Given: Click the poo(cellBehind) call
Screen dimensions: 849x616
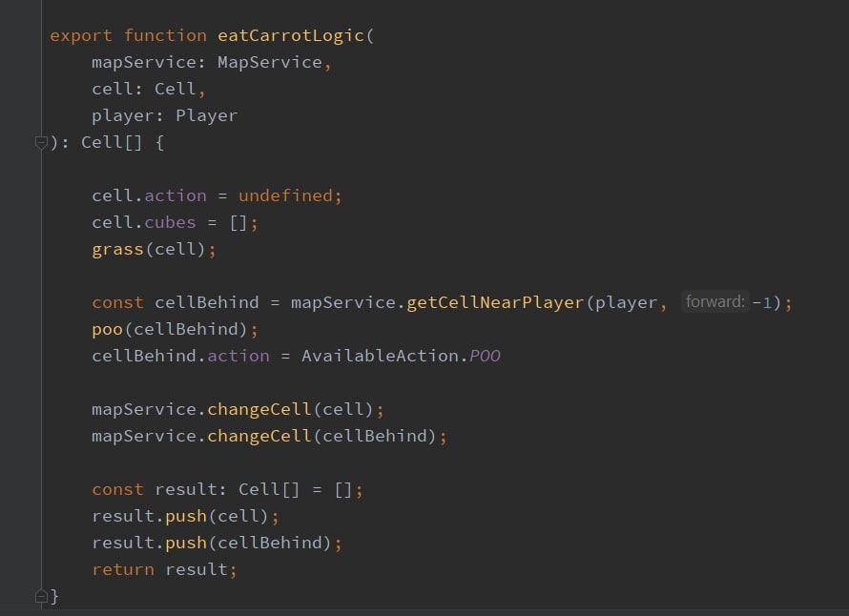Looking at the screenshot, I should pos(175,329).
